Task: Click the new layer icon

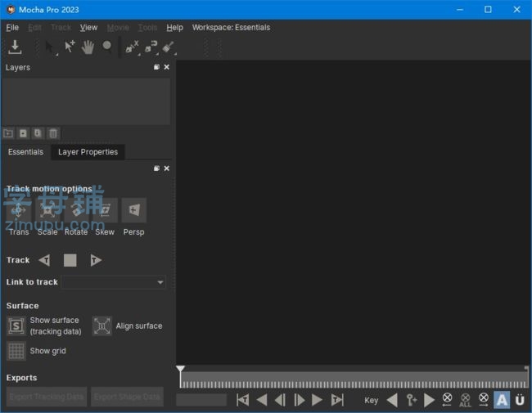Action: pyautogui.click(x=23, y=133)
